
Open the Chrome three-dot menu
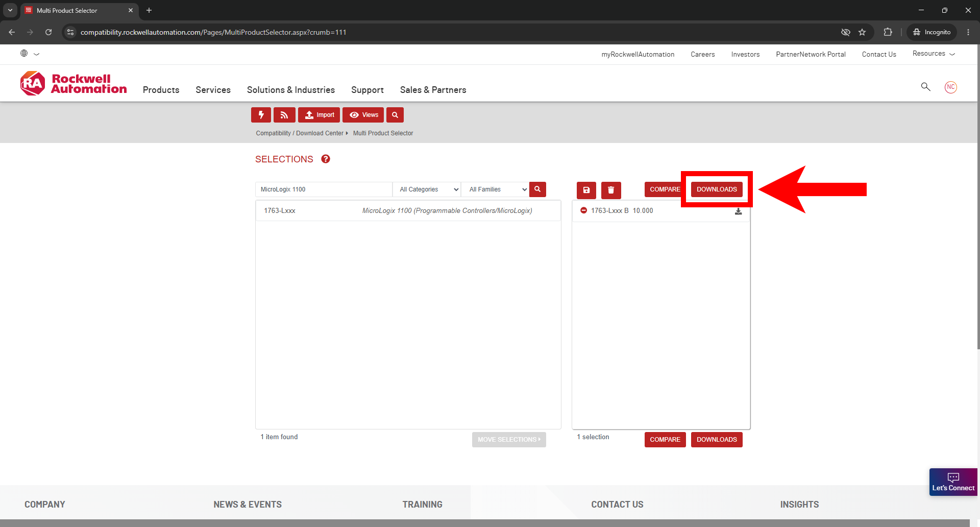click(x=968, y=32)
